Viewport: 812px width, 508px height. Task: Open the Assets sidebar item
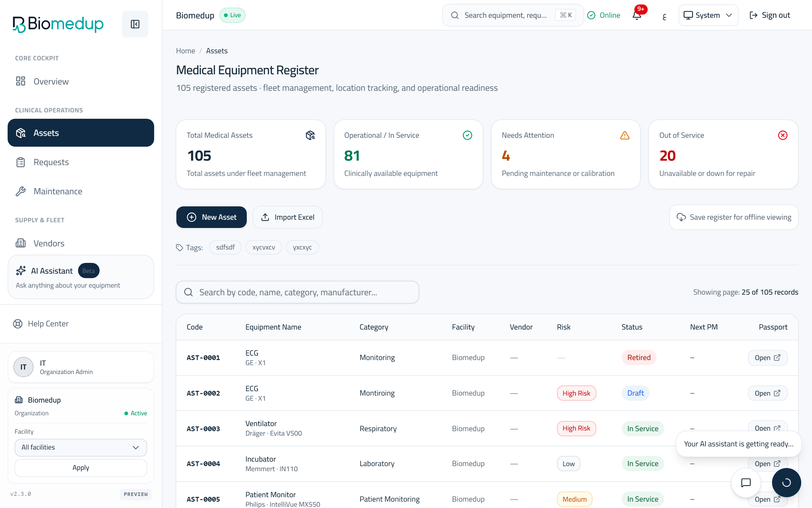[x=81, y=133]
